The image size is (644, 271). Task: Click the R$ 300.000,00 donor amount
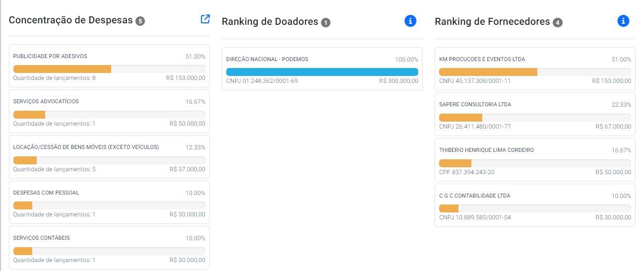[398, 81]
